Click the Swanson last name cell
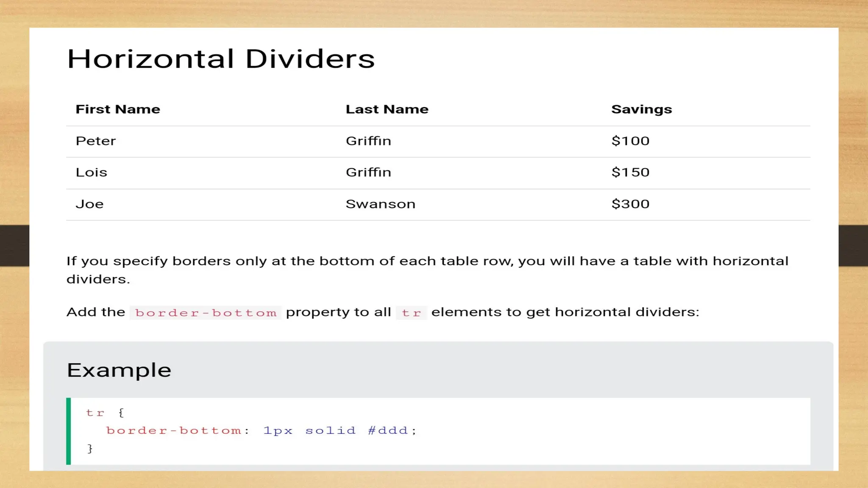The width and height of the screenshot is (868, 488). (381, 204)
